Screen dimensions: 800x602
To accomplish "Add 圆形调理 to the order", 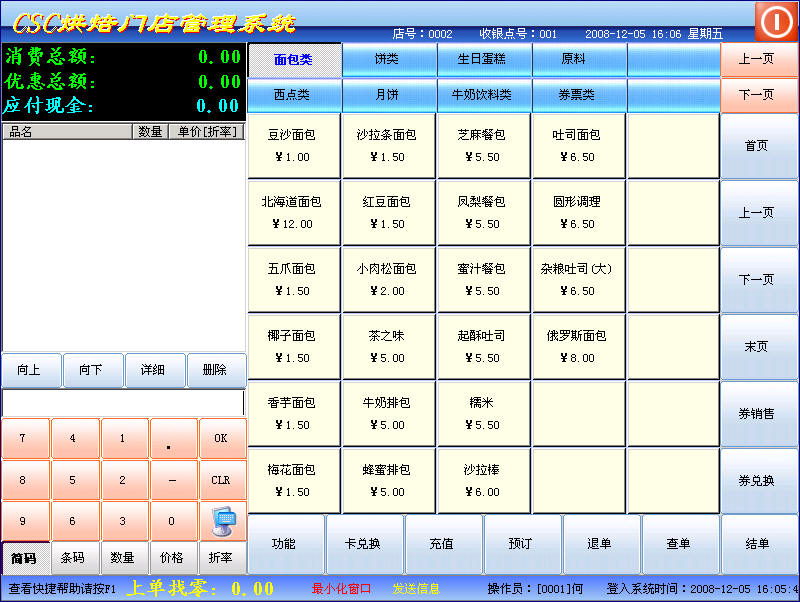I will 579,213.
